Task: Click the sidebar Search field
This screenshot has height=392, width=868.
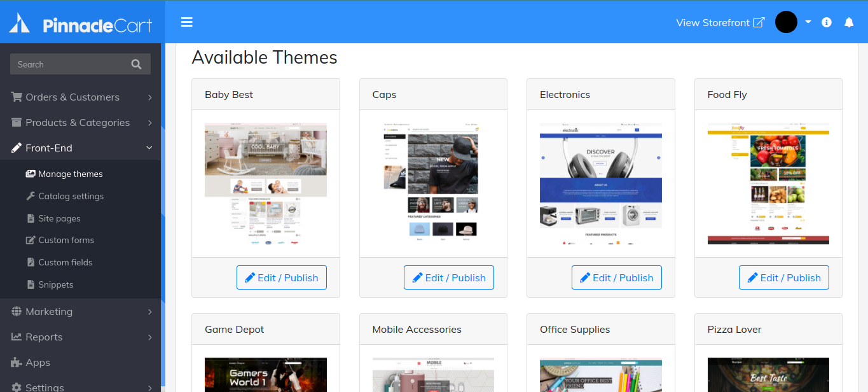Action: click(80, 64)
